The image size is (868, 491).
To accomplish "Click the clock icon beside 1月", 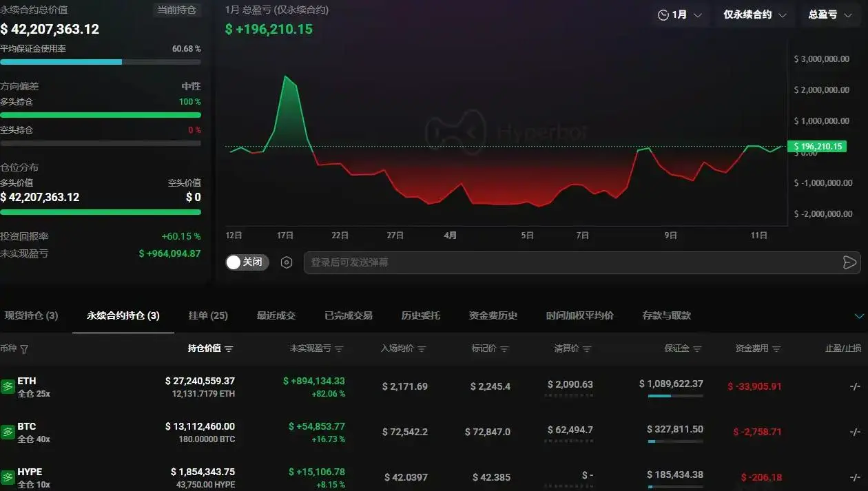I will pos(663,15).
